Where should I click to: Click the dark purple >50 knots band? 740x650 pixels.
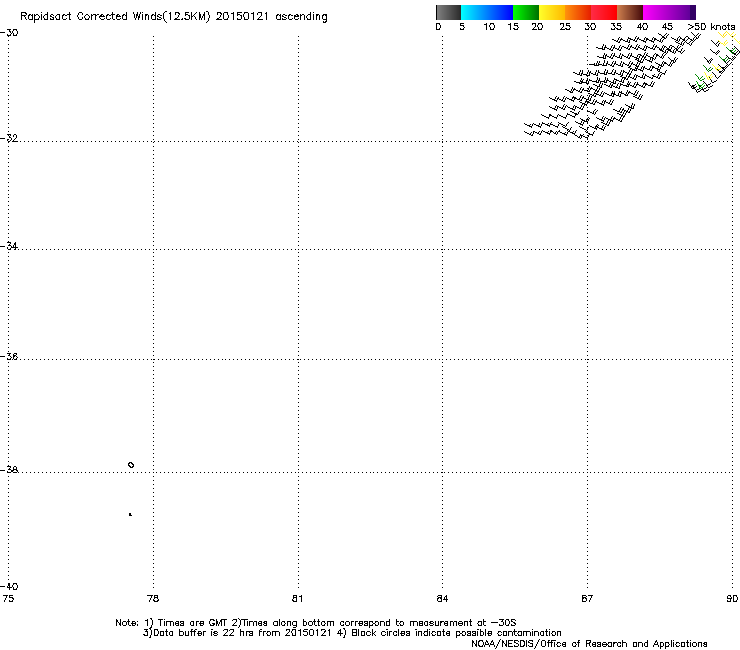(x=692, y=12)
